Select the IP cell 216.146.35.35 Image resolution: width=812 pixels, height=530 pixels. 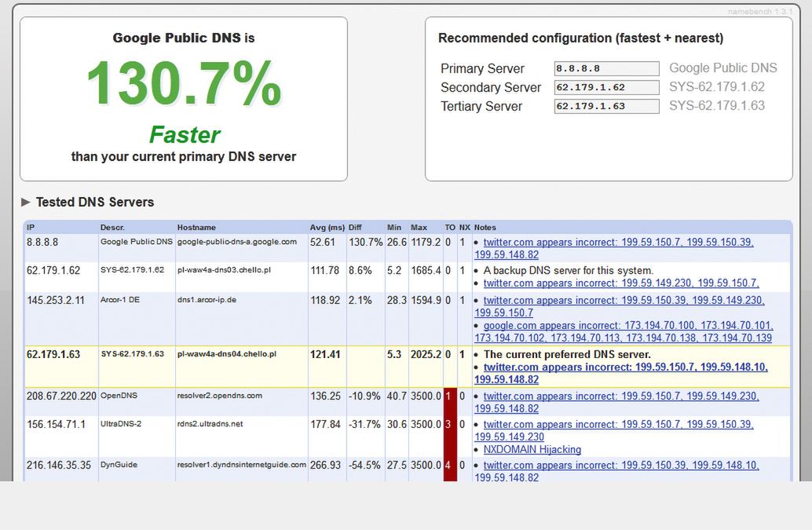59,465
